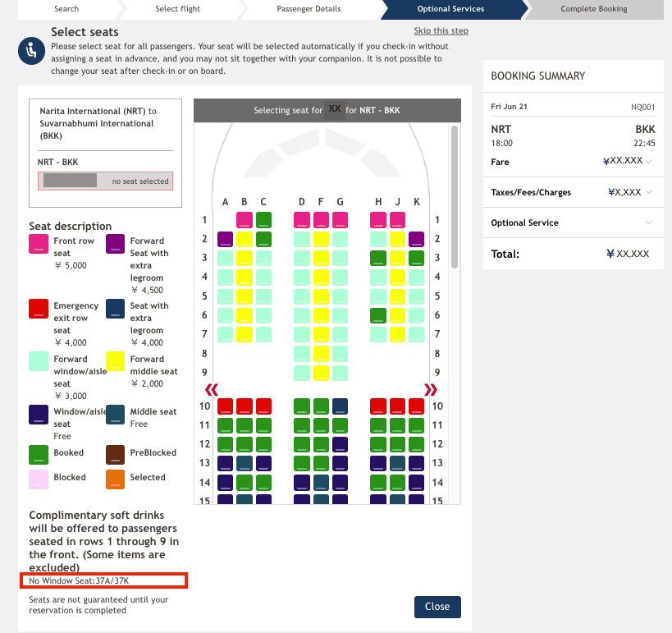Image resolution: width=672 pixels, height=633 pixels.
Task: Switch to the Select flight step
Action: pos(177,10)
